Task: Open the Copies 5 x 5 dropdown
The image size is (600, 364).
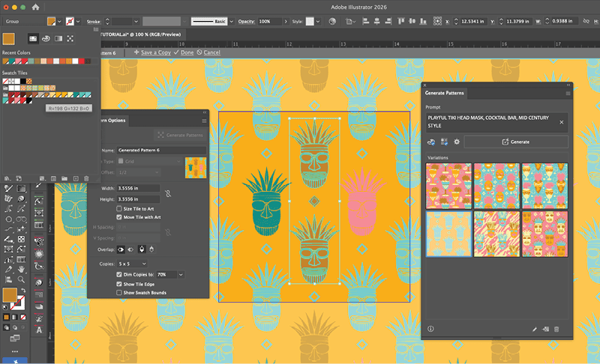Action: 133,264
